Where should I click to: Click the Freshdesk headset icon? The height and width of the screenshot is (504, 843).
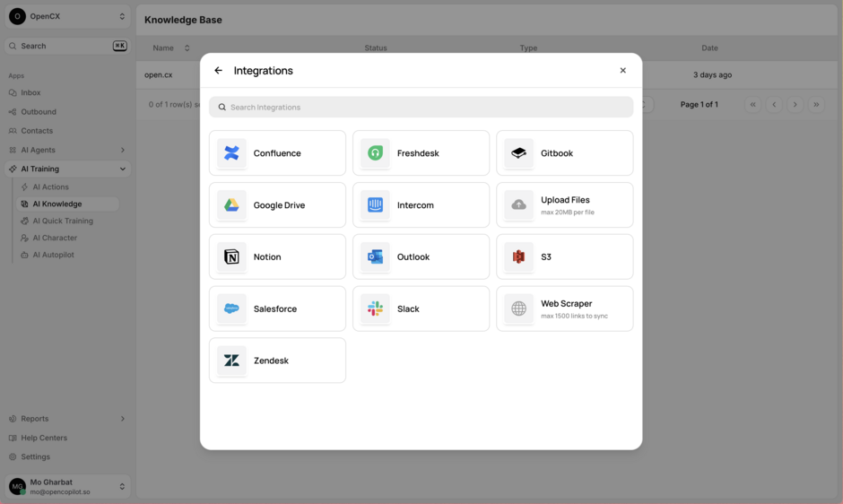[375, 153]
